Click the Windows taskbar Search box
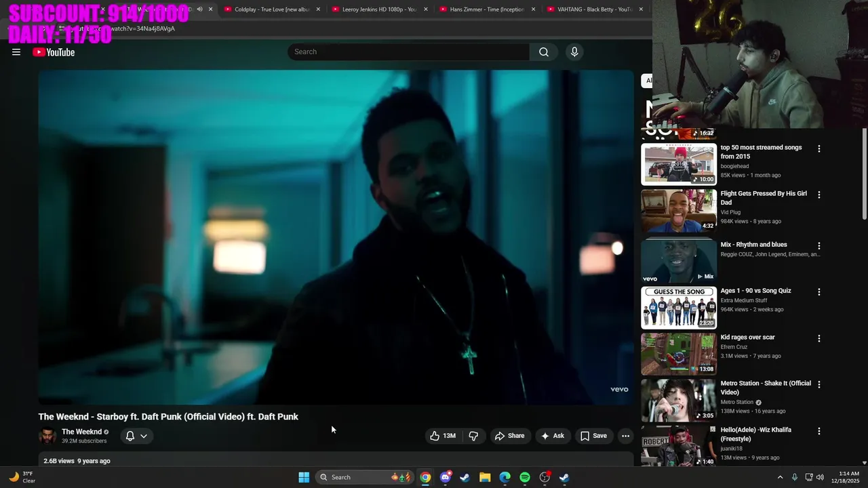 click(x=366, y=477)
